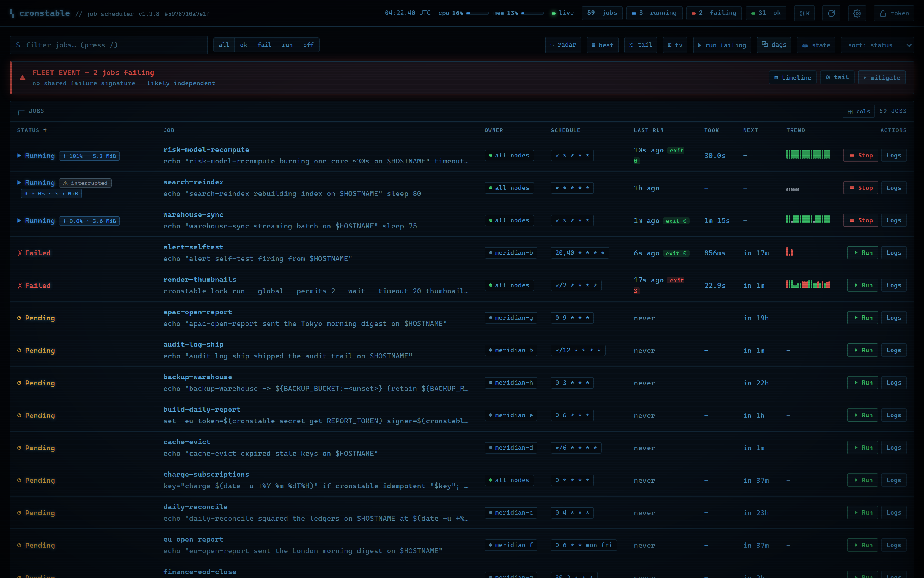This screenshot has width=924, height=578.
Task: Select the 'run' filter tab
Action: pyautogui.click(x=287, y=45)
